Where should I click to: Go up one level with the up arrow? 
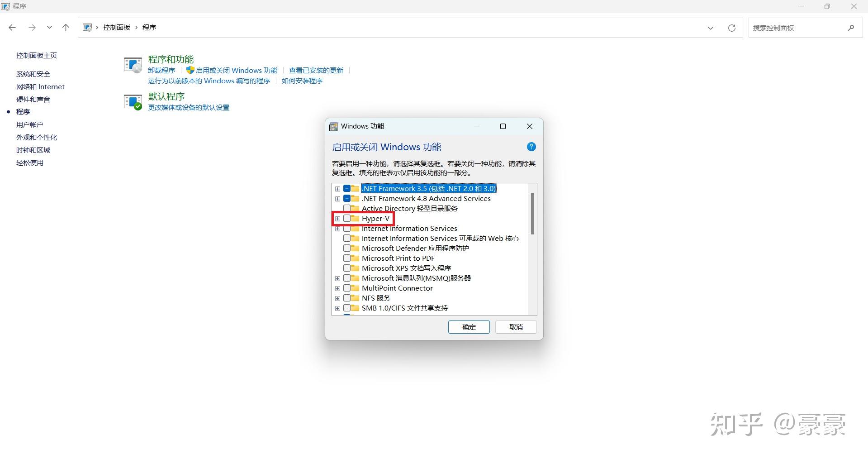coord(66,28)
